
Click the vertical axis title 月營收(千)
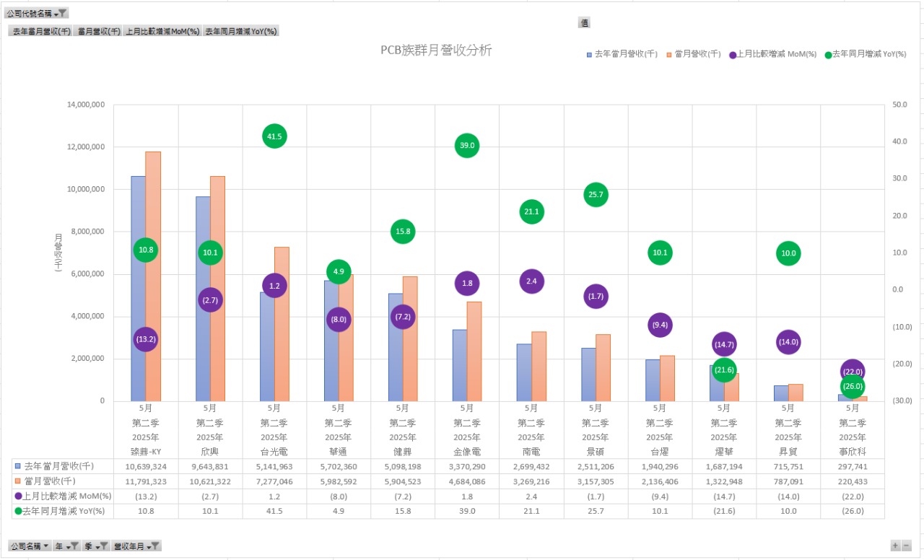(x=58, y=253)
